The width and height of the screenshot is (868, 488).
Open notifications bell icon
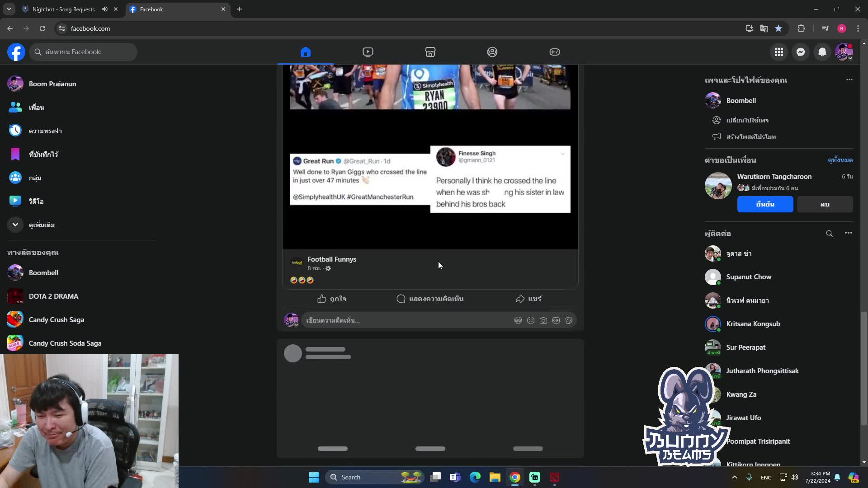click(822, 52)
